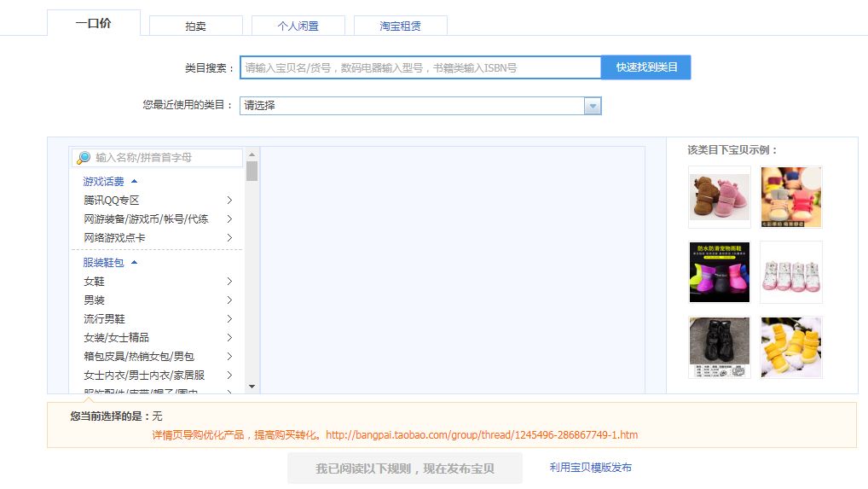
Task: Expand the 腾讯QQ专区 category arrow
Action: pyautogui.click(x=229, y=201)
